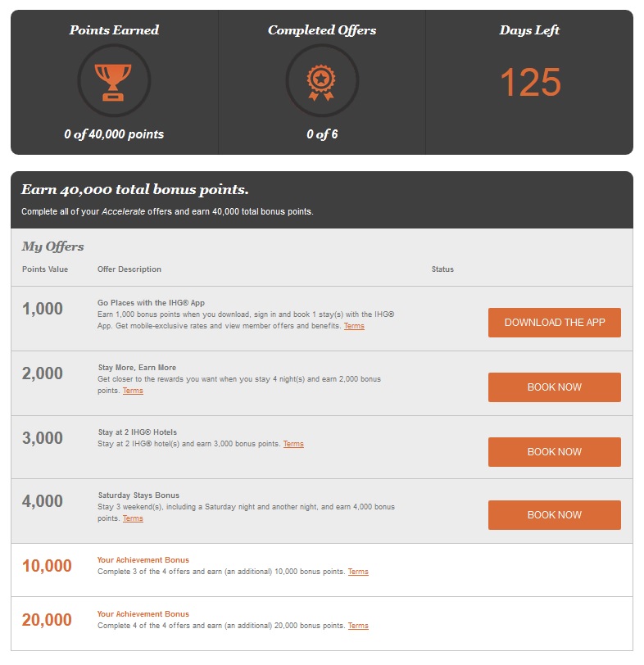The width and height of the screenshot is (644, 665).
Task: Click the 20,000 points value
Action: point(47,621)
